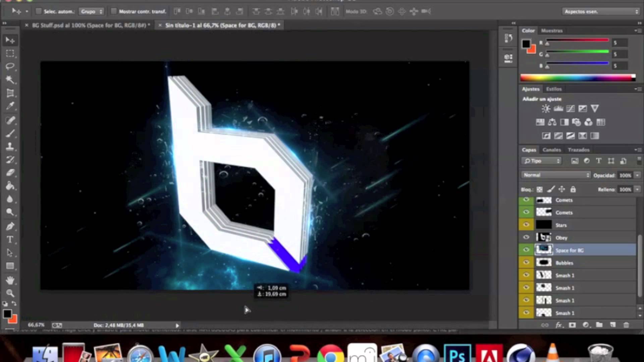Select the History Brush tool

pos(10,160)
